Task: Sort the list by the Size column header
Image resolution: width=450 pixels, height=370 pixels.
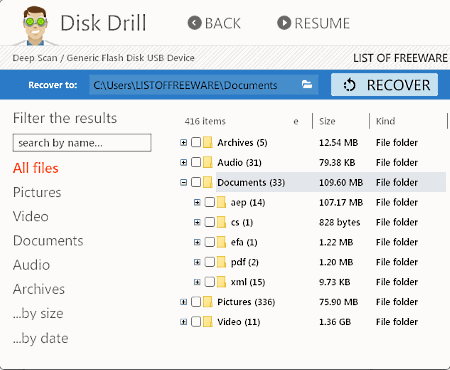Action: coord(327,121)
